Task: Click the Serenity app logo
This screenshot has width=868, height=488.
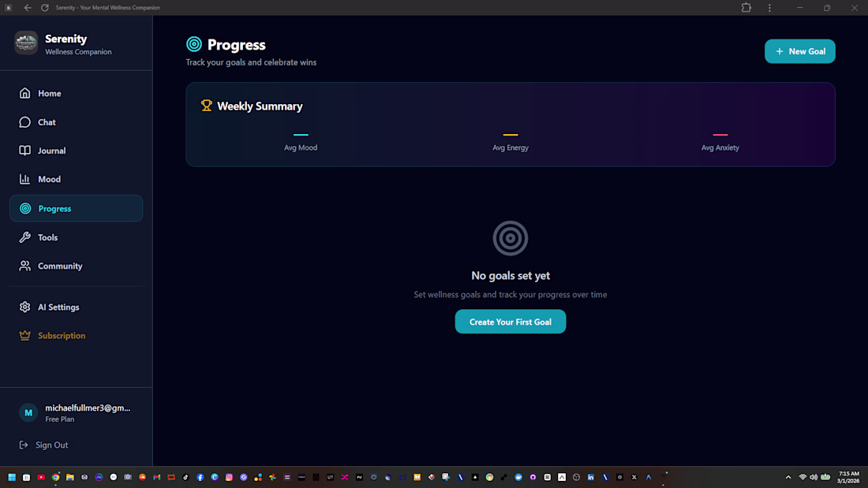Action: point(26,43)
